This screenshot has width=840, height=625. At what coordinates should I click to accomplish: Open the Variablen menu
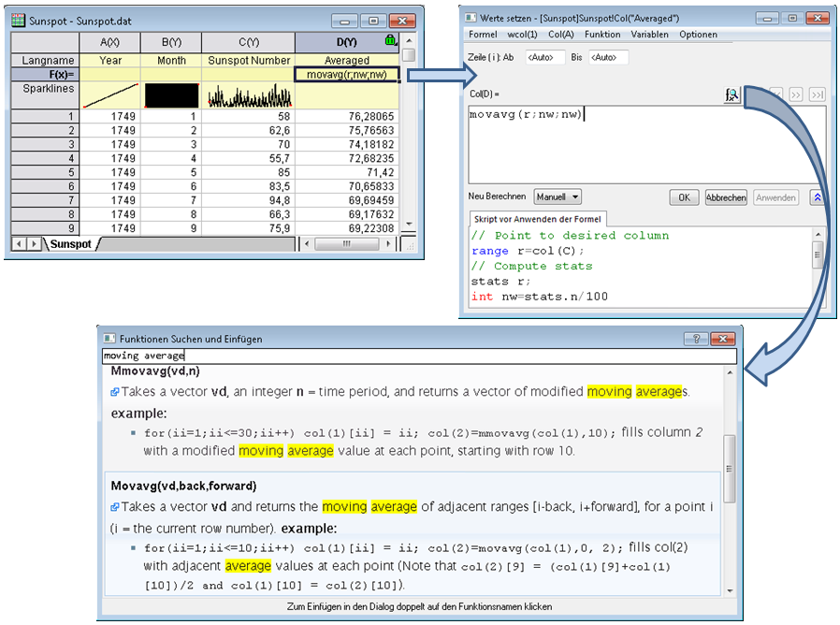click(x=649, y=35)
